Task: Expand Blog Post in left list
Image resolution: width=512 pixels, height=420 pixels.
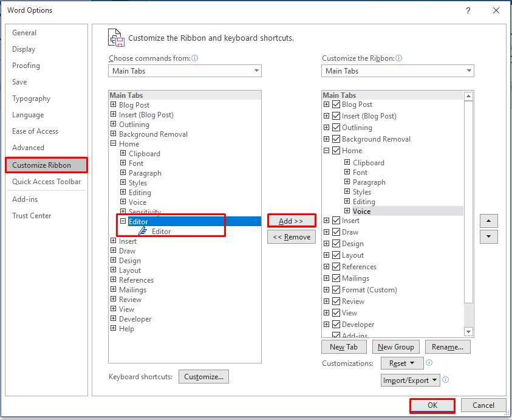Action: [x=114, y=105]
